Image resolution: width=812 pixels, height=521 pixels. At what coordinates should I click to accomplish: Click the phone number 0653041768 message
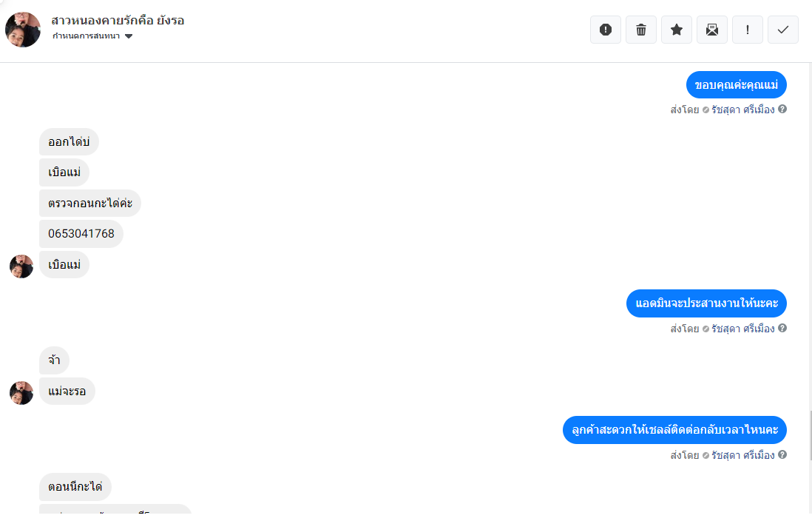(x=81, y=234)
